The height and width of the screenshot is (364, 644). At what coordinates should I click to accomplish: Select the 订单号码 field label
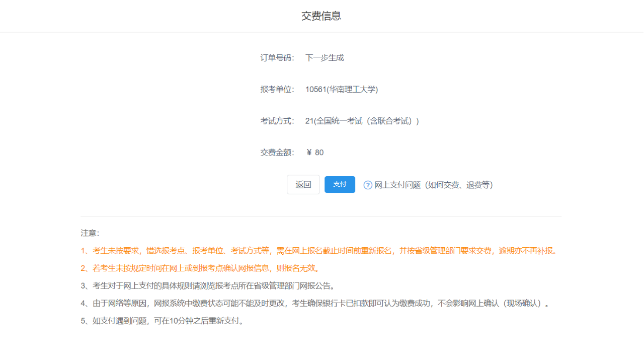(277, 57)
